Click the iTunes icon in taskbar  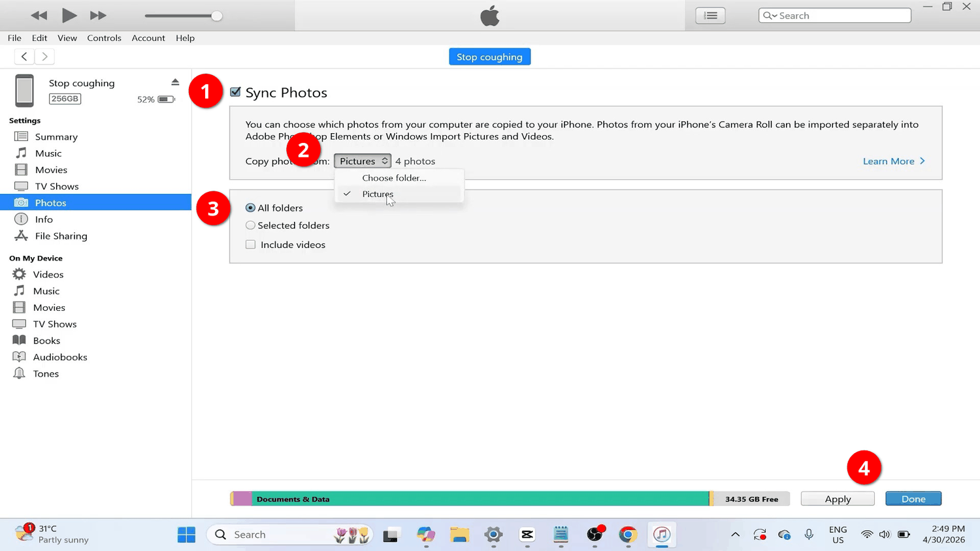click(662, 535)
